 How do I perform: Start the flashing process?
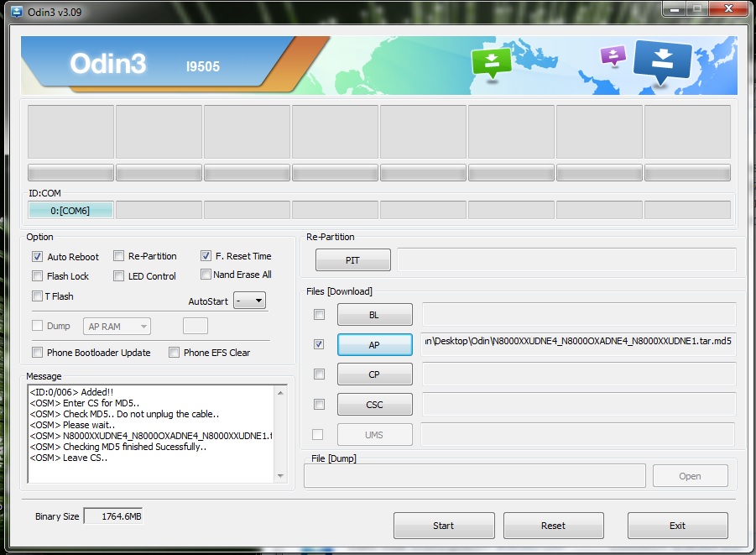click(x=444, y=526)
